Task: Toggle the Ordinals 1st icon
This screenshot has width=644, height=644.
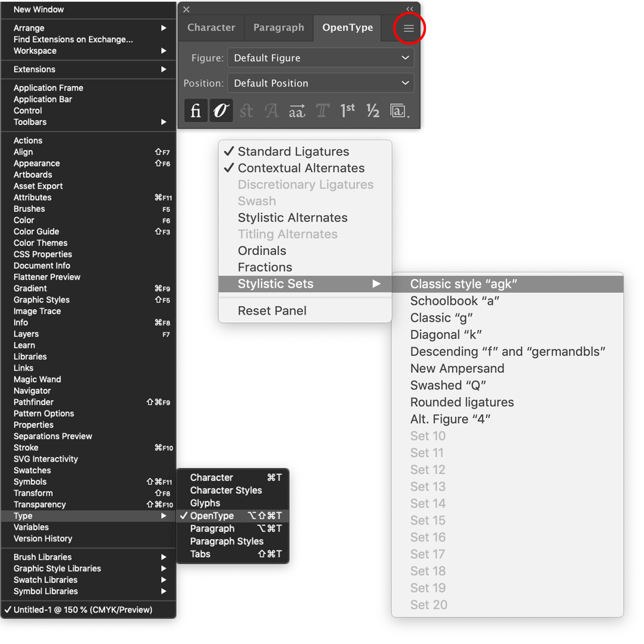Action: pos(347,110)
